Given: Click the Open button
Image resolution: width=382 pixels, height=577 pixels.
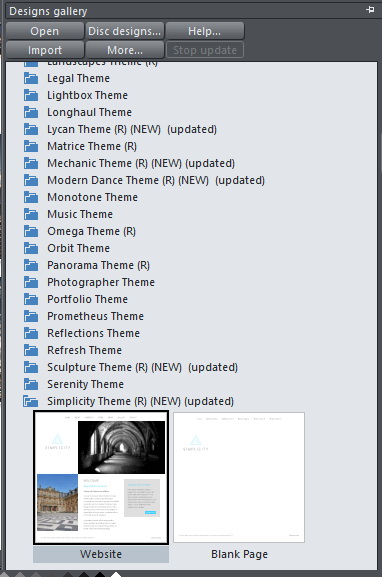Looking at the screenshot, I should (45, 31).
